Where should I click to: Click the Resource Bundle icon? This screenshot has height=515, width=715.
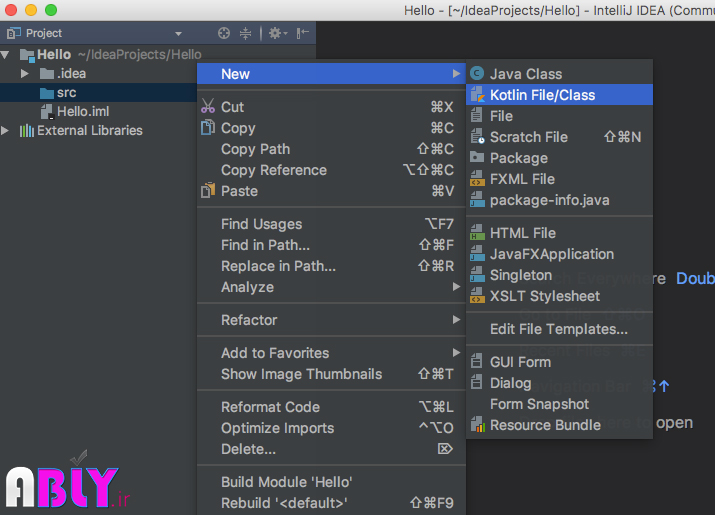[x=477, y=424]
